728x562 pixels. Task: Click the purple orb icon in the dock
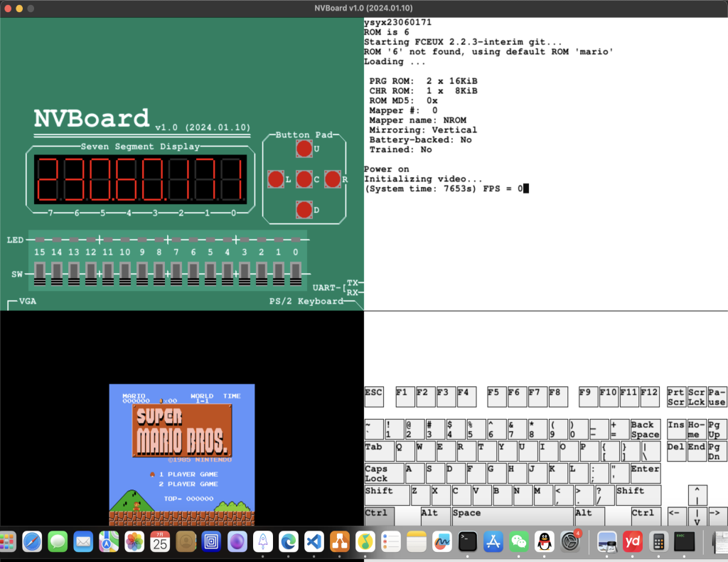tap(237, 541)
